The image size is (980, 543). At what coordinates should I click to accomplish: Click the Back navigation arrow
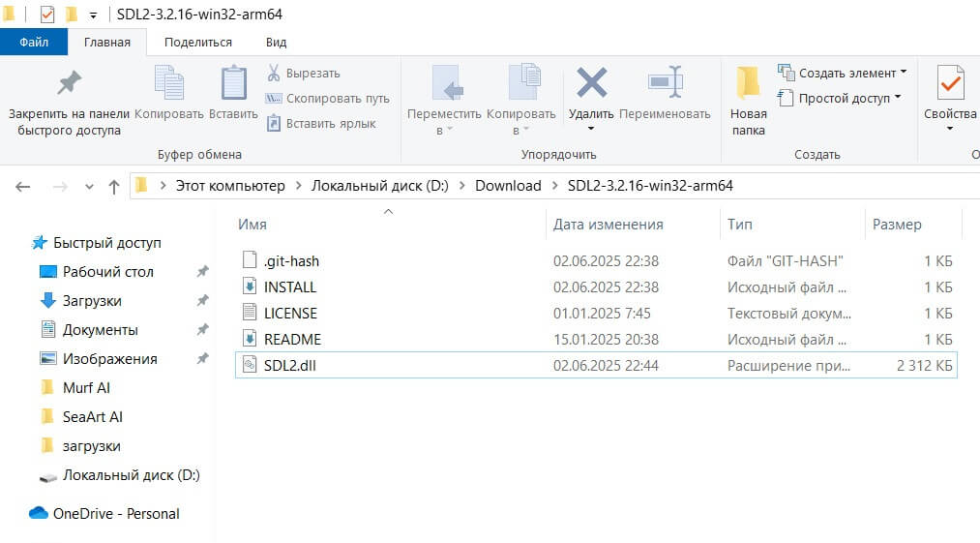pos(23,187)
